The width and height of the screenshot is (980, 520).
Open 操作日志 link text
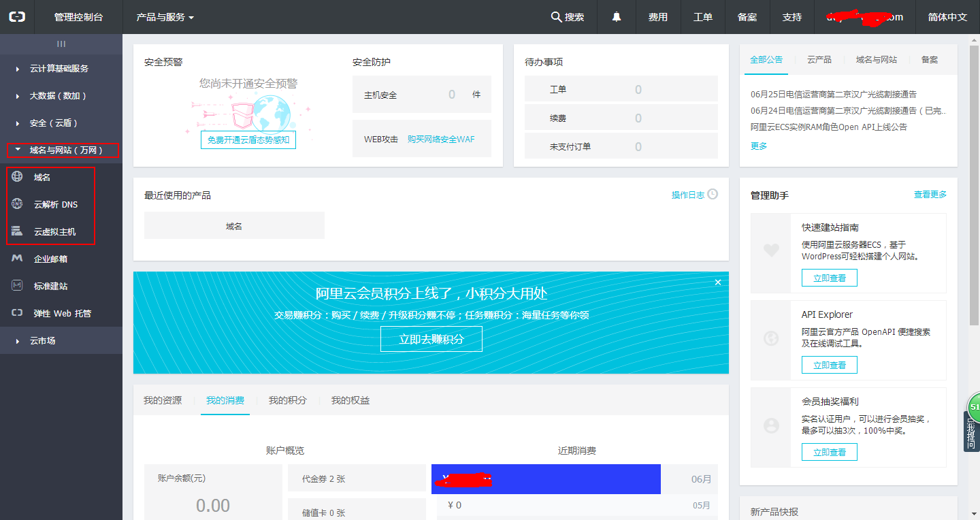pyautogui.click(x=688, y=195)
